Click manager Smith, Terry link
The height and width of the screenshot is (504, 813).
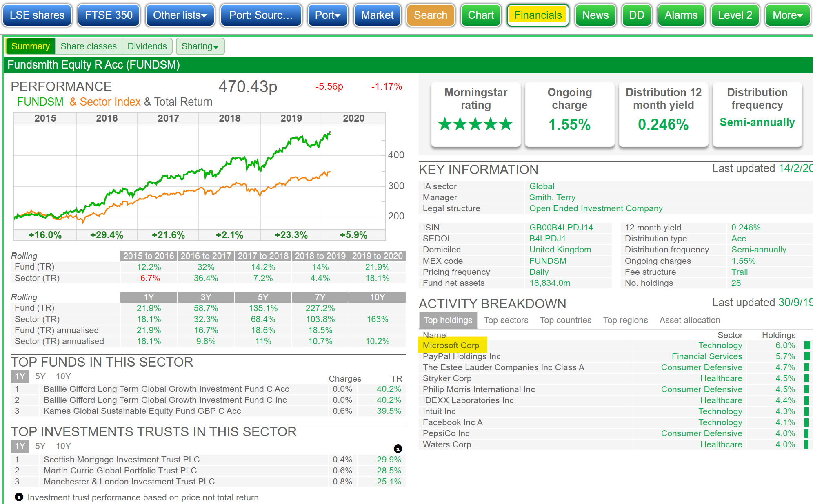click(x=552, y=197)
